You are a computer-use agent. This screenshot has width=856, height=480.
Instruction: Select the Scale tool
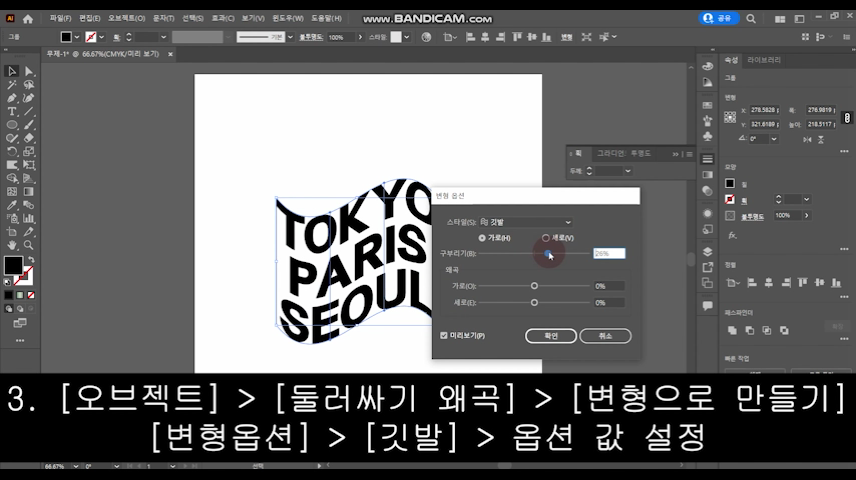pyautogui.click(x=29, y=152)
